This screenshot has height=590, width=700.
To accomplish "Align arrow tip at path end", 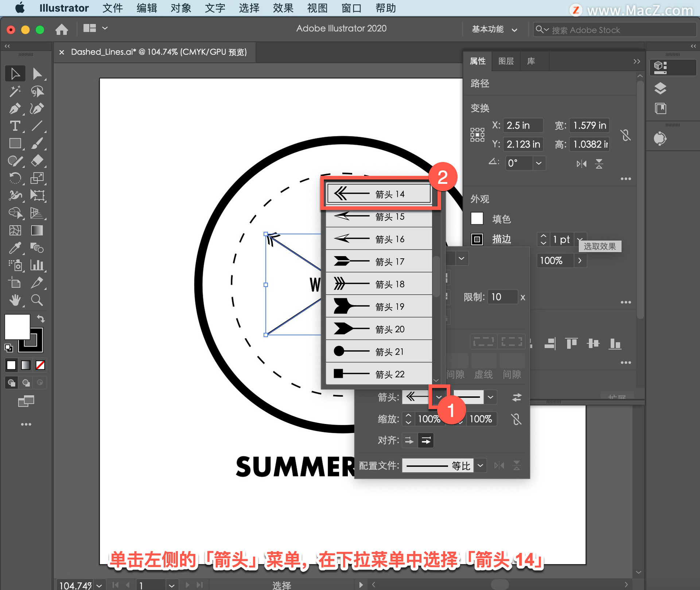I will pyautogui.click(x=426, y=441).
